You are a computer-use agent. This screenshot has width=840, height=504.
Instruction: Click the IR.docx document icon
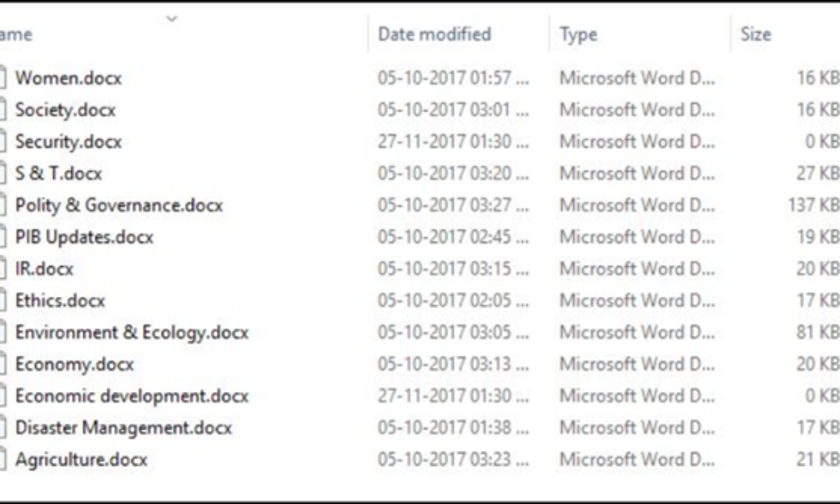pyautogui.click(x=3, y=269)
